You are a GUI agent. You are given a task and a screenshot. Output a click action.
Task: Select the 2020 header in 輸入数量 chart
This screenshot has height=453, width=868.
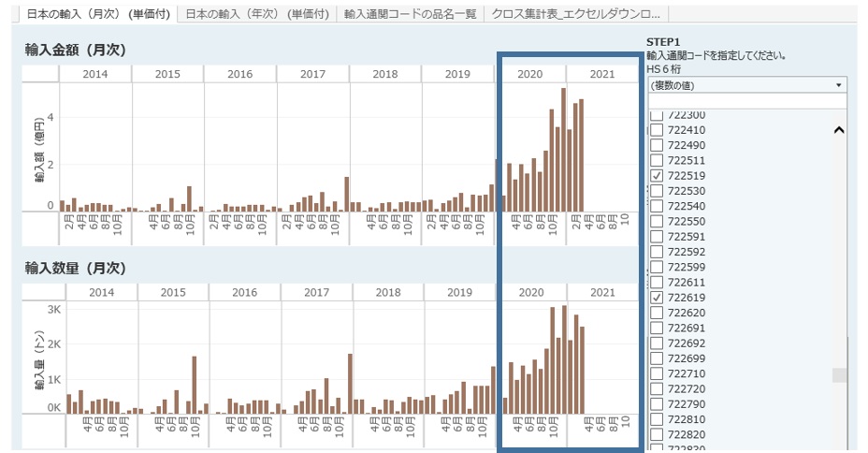[531, 292]
